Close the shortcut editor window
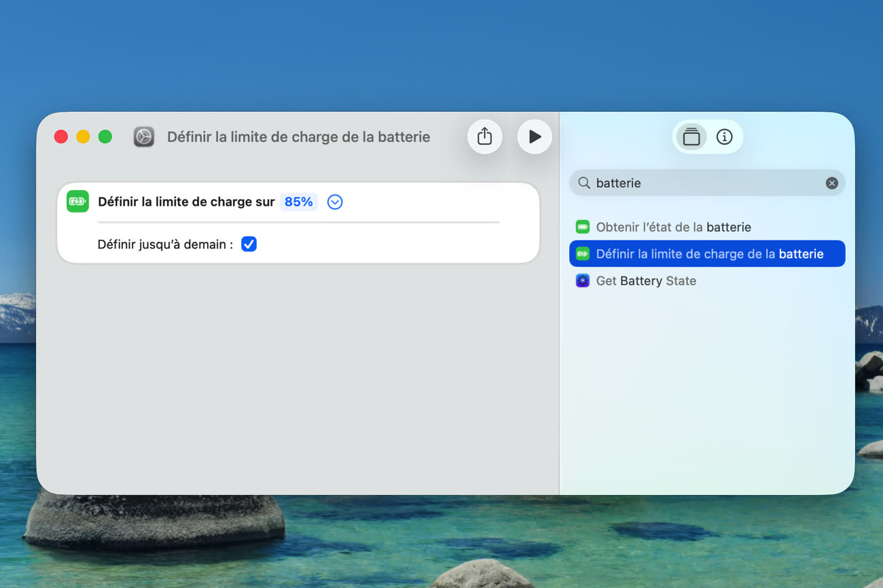The width and height of the screenshot is (883, 588). click(x=61, y=137)
